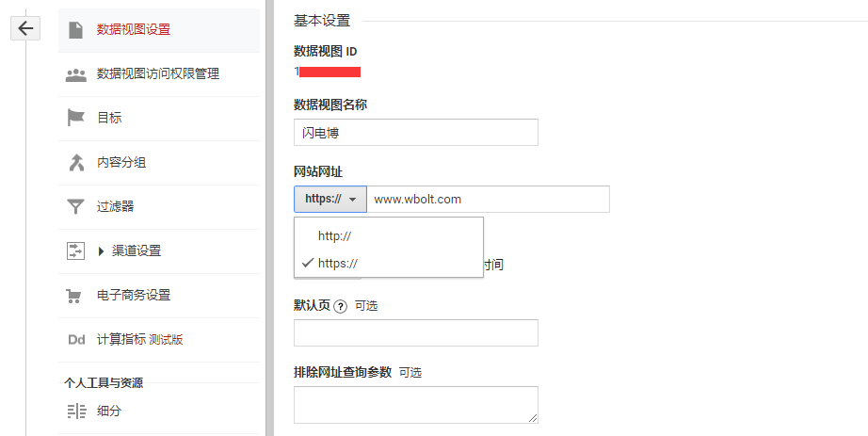Click the back arrow button
Viewport: 868px width, 436px height.
point(25,28)
